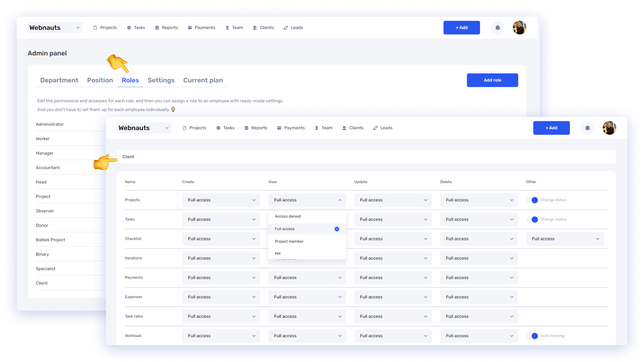Choose Project member in the open dropdown
Image resolution: width=644 pixels, height=362 pixels.
307,241
